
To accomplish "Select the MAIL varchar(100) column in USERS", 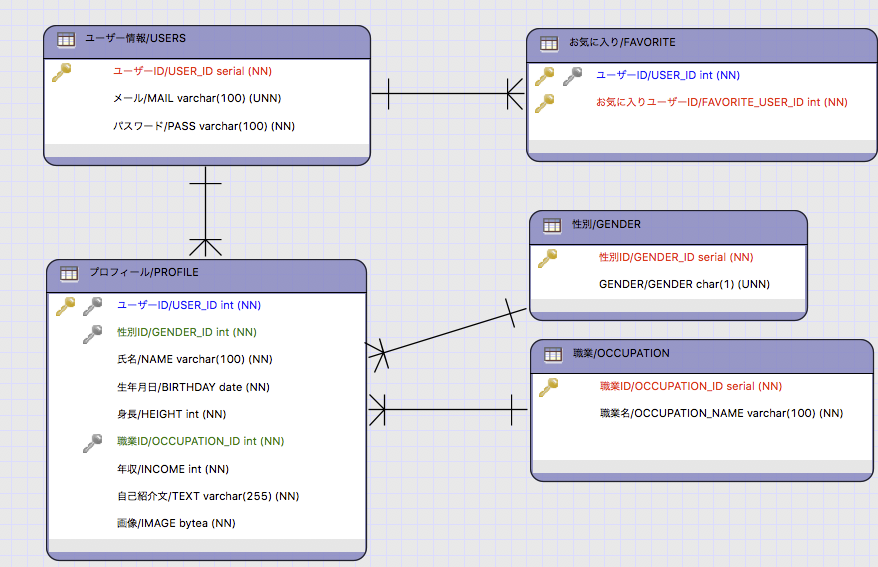I will (x=196, y=99).
